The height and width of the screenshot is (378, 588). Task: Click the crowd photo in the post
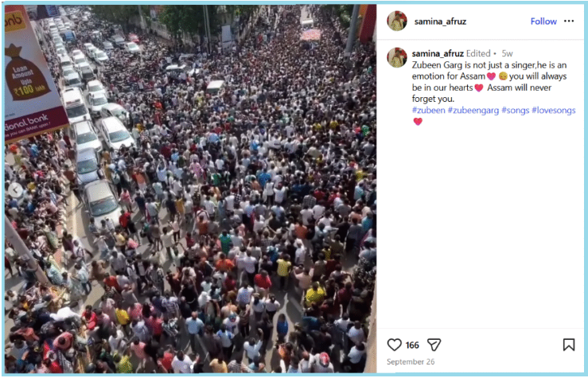(190, 189)
